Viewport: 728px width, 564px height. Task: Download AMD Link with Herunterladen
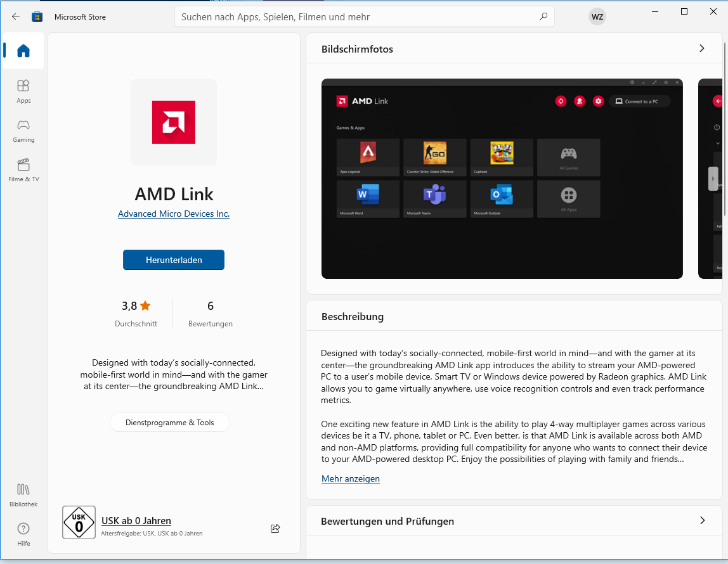tap(174, 260)
